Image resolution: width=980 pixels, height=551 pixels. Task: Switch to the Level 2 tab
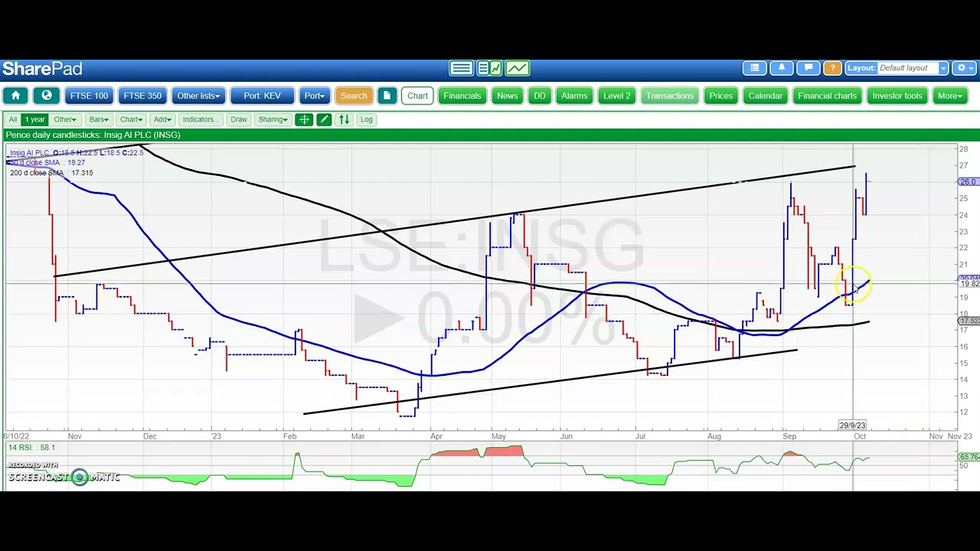tap(616, 96)
